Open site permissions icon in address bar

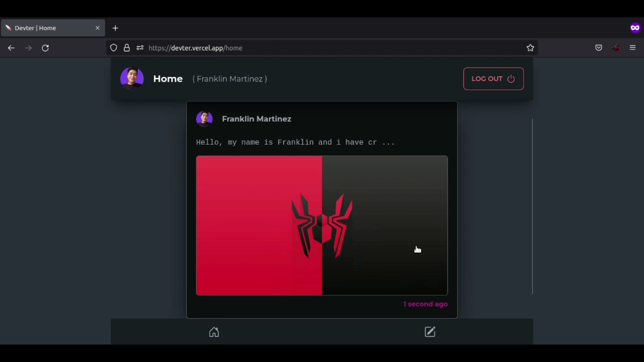[x=140, y=48]
